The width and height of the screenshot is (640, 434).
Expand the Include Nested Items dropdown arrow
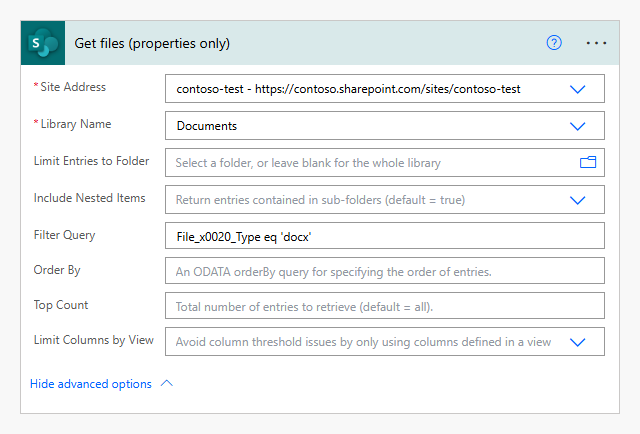point(578,200)
